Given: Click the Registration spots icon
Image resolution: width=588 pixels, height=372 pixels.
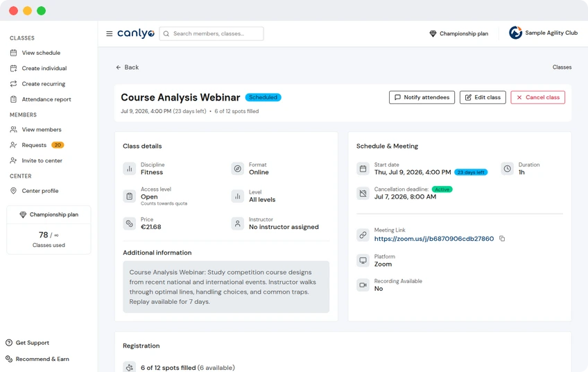Looking at the screenshot, I should click(x=130, y=367).
